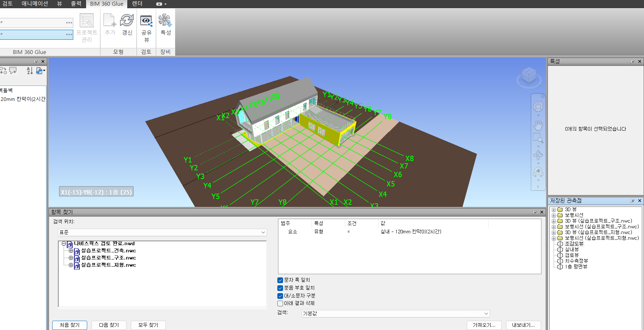The image size is (644, 330).
Task: Click the steering wheel navigation icon
Action: click(538, 107)
